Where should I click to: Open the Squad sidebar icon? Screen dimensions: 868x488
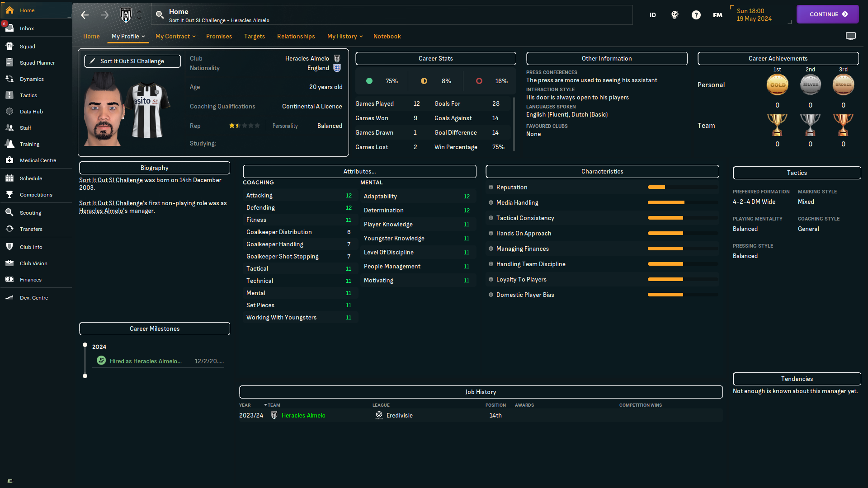9,46
